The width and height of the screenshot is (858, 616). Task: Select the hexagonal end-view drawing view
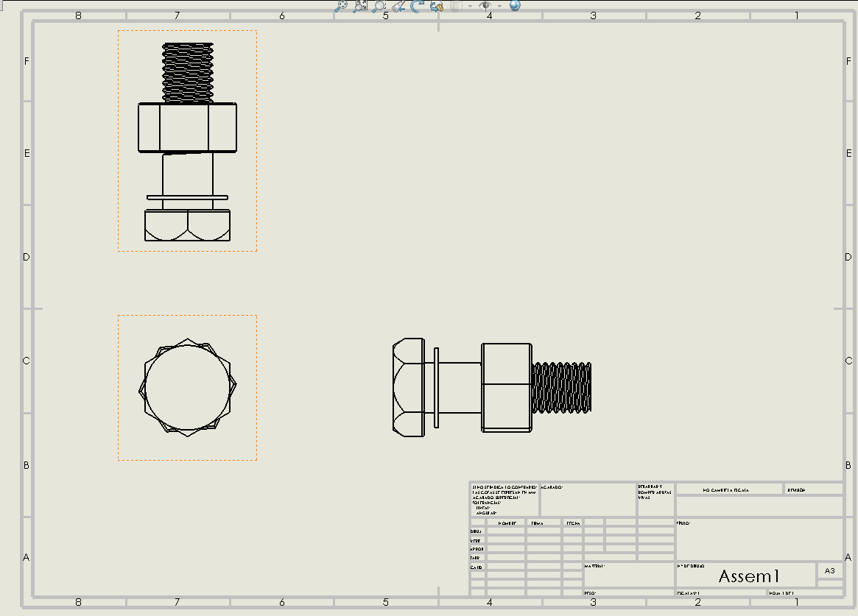coord(187,388)
